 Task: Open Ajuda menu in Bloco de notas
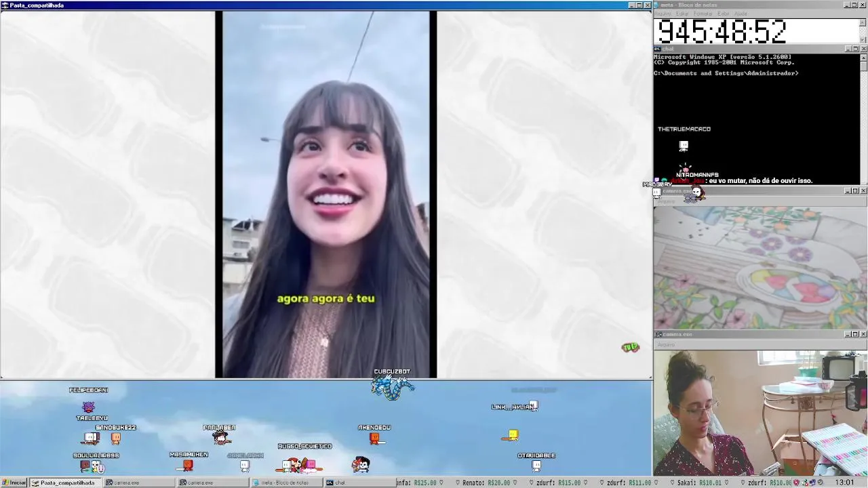tap(741, 14)
